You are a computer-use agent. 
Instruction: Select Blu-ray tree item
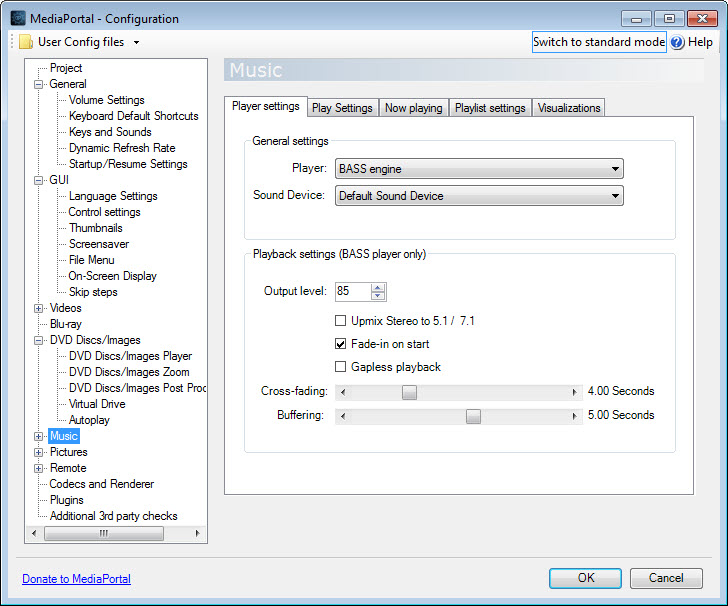point(65,325)
